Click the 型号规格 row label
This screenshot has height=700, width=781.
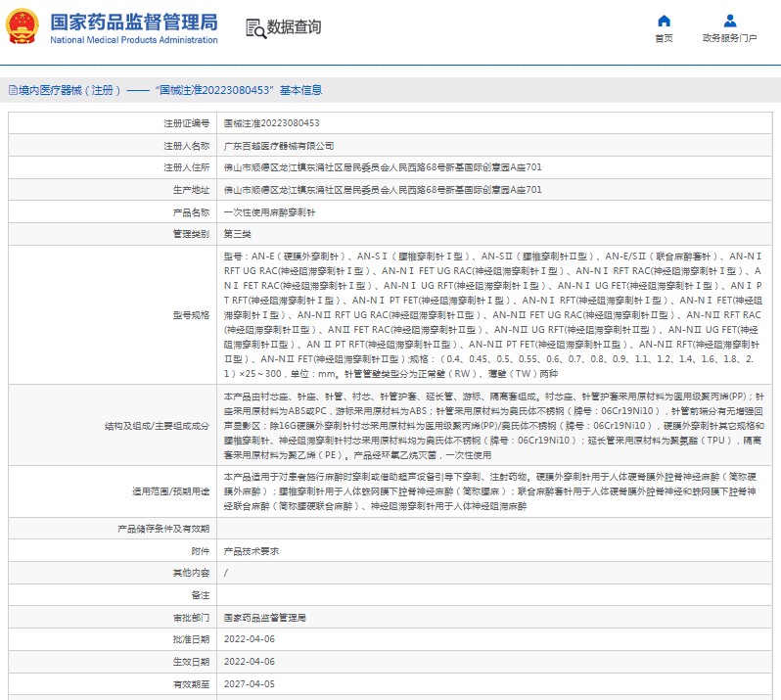191,315
